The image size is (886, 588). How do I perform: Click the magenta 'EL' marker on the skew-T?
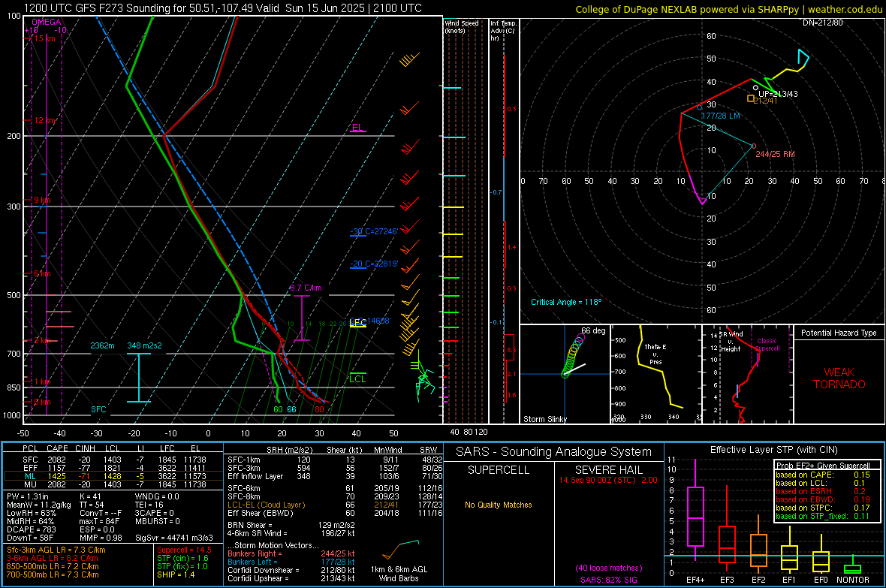[x=357, y=127]
